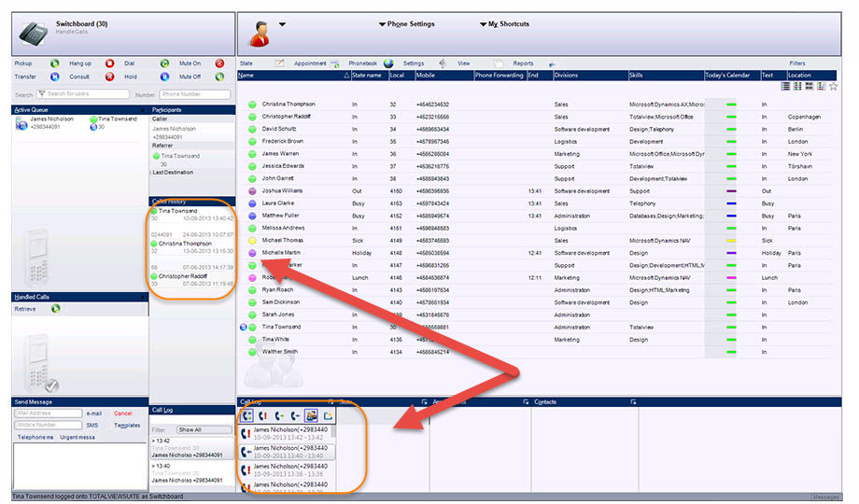Click the Location column header
The width and height of the screenshot is (859, 504).
[811, 75]
